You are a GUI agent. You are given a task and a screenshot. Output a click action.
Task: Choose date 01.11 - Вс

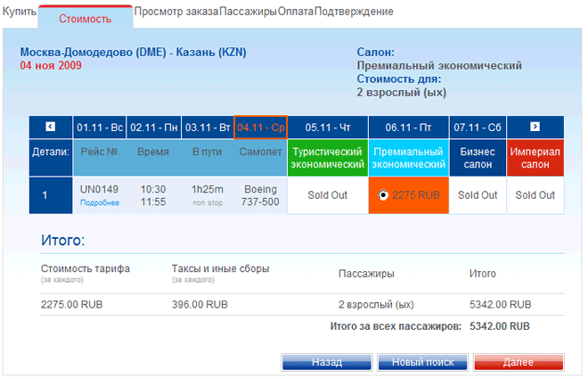[100, 128]
